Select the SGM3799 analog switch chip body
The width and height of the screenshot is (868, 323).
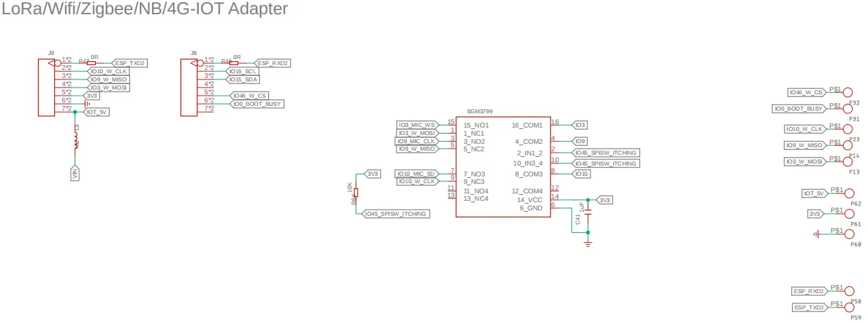click(503, 166)
